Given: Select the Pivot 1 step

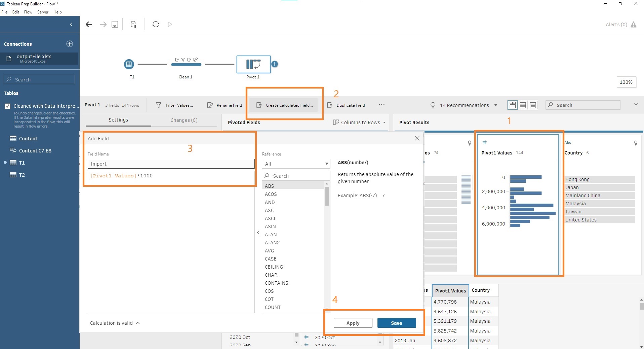Looking at the screenshot, I should (x=253, y=64).
